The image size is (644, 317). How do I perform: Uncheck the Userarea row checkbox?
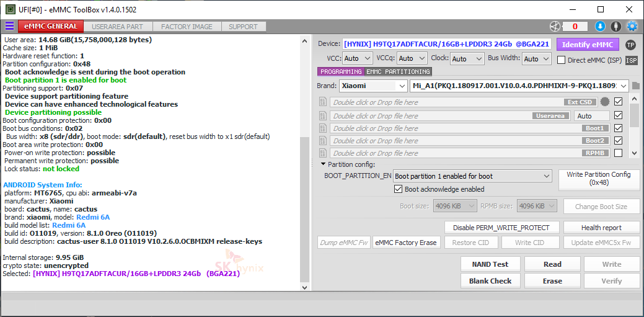click(x=618, y=115)
